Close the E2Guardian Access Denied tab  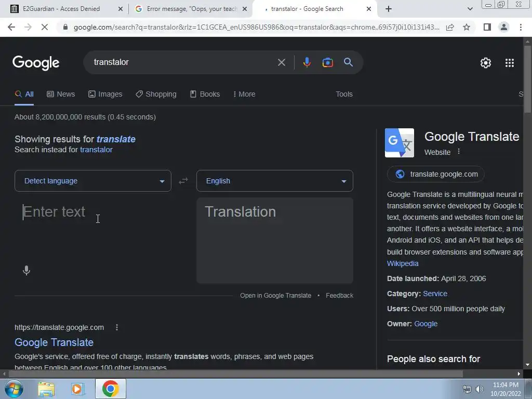pos(120,9)
